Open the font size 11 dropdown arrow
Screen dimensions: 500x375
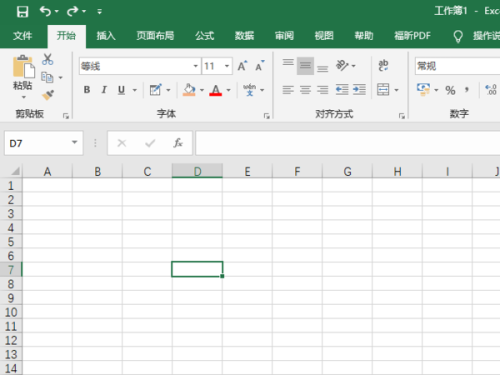227,66
